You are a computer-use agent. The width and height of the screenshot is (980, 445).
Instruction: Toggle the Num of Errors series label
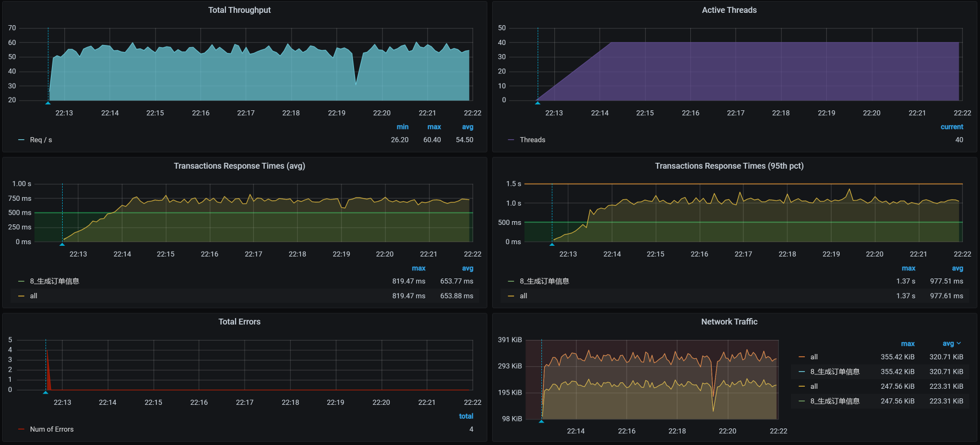tap(51, 429)
